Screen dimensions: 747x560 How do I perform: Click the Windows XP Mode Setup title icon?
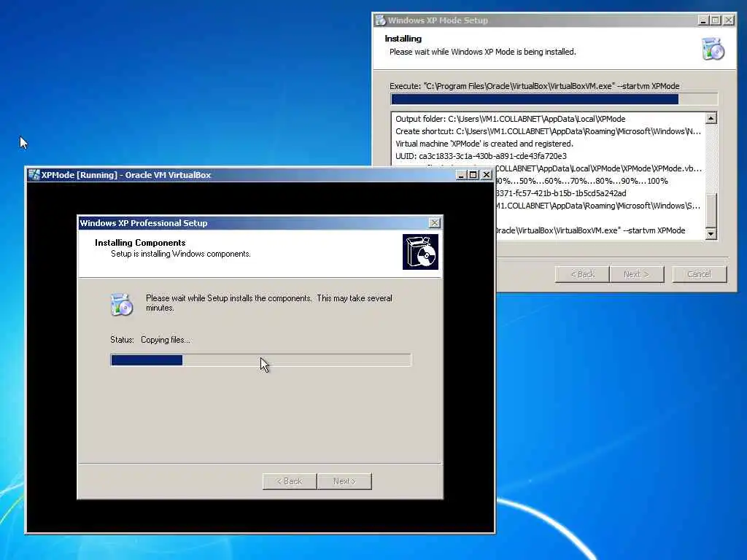pyautogui.click(x=380, y=20)
